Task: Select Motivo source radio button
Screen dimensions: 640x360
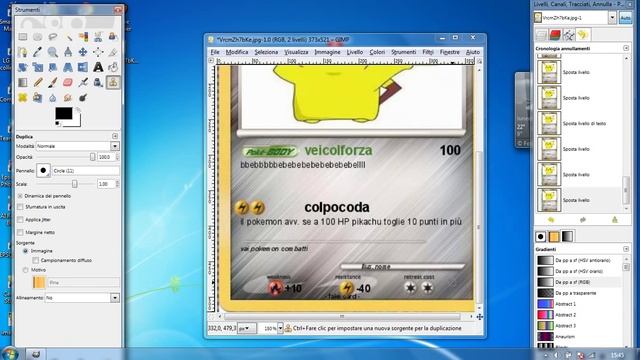Action: tap(25, 270)
